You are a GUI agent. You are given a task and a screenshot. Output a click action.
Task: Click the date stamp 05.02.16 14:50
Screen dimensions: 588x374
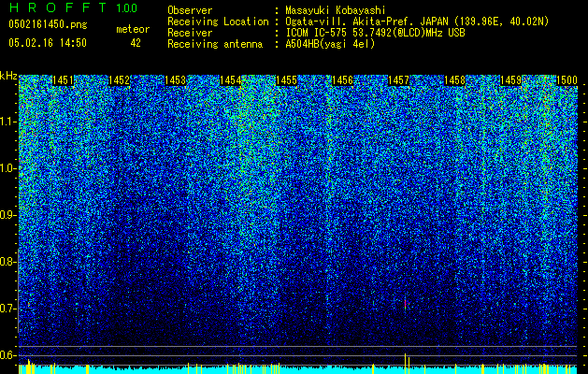[x=48, y=43]
